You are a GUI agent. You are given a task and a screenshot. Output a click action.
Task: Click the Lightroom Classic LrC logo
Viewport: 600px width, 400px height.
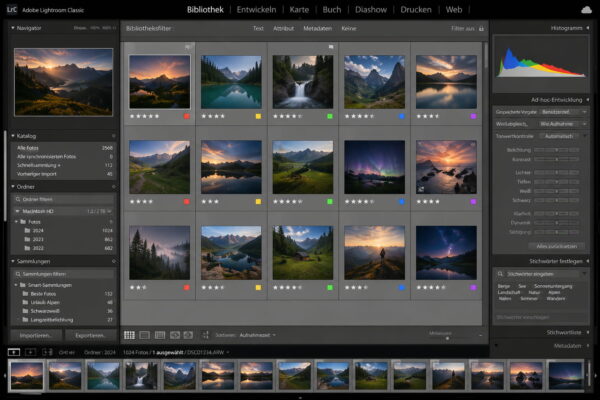pyautogui.click(x=12, y=10)
